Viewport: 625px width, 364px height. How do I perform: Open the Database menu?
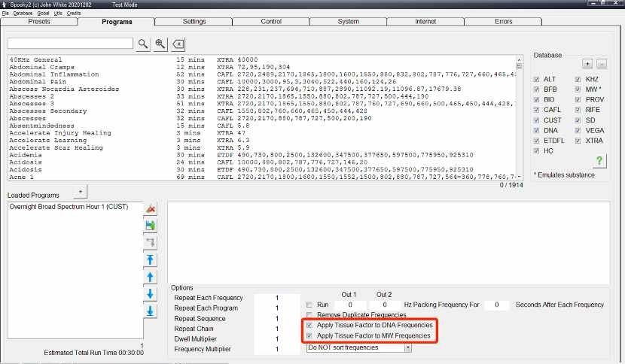click(x=23, y=14)
